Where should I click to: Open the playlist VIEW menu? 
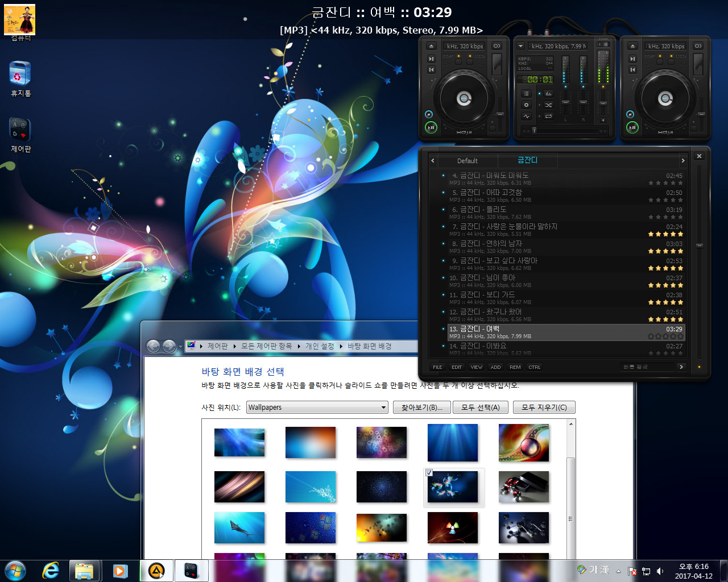coord(477,367)
